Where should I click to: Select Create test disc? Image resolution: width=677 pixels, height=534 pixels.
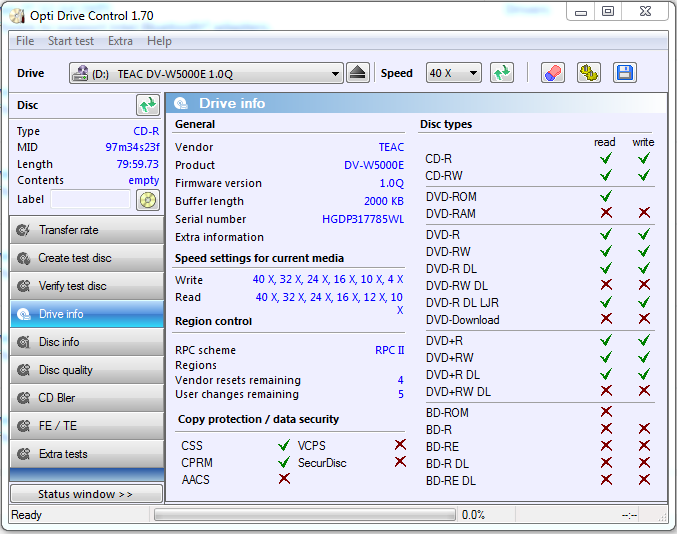coord(87,258)
